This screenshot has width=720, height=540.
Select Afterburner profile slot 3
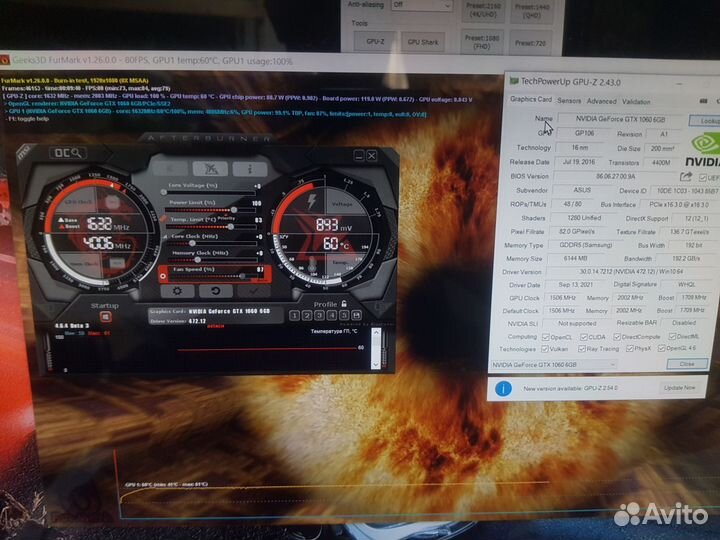[x=319, y=315]
